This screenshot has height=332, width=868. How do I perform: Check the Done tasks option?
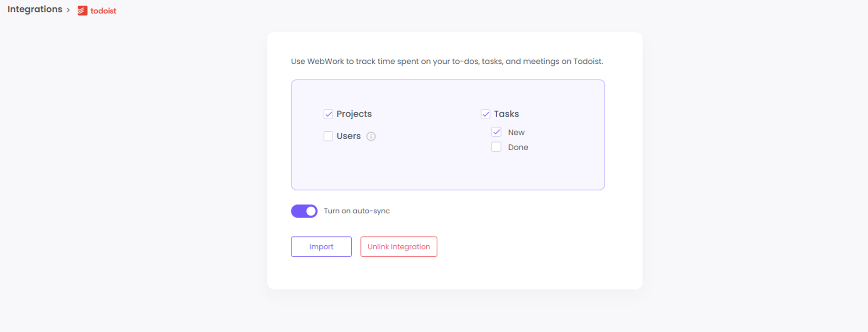coord(496,147)
